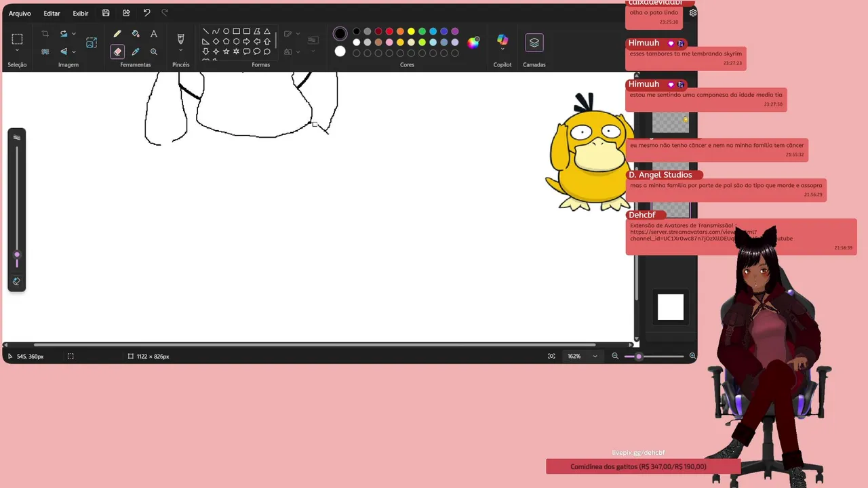Pick the pink palette swatch
Image resolution: width=868 pixels, height=488 pixels.
click(389, 42)
